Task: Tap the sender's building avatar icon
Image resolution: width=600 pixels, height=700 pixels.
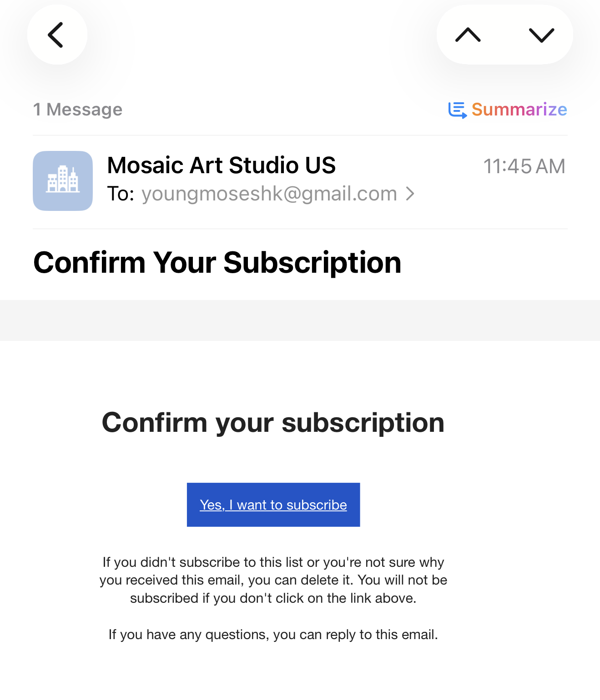Action: point(63,181)
